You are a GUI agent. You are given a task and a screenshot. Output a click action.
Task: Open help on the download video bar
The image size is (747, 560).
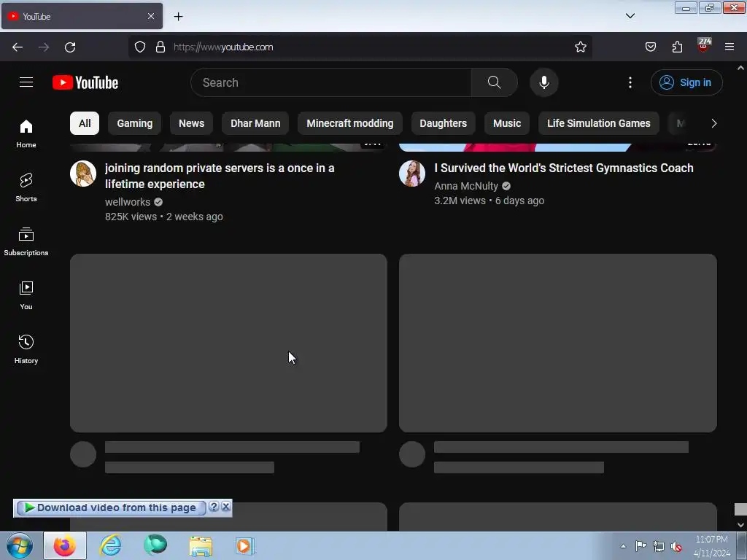214,507
